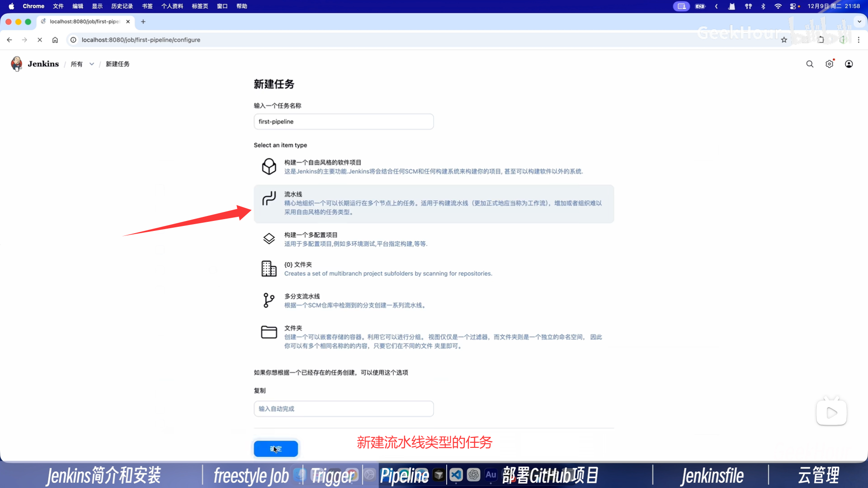
Task: Pick the multibranch pipeline (多分支流水线) branch icon
Action: [x=269, y=300]
